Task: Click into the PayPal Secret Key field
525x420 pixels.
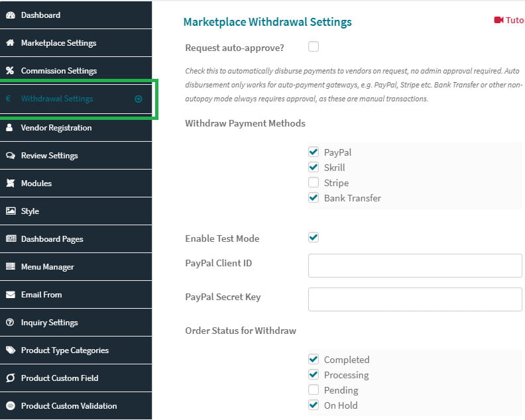Action: point(415,299)
